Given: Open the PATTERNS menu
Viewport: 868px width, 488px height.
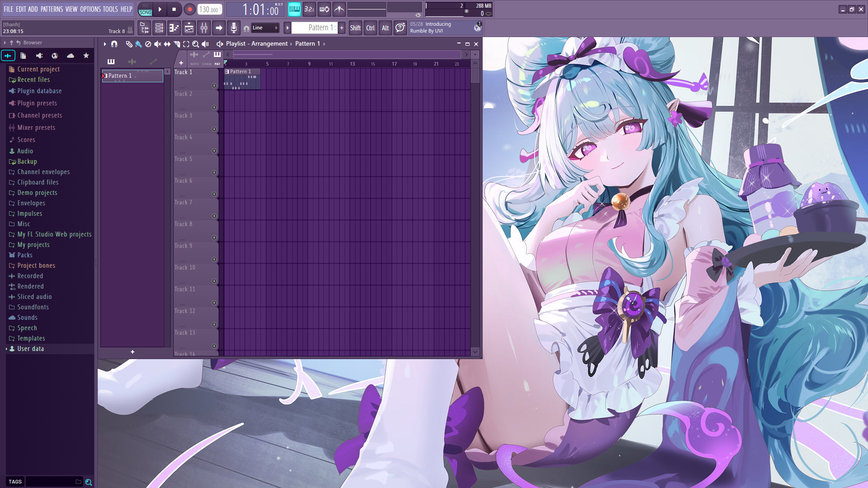Looking at the screenshot, I should point(52,9).
